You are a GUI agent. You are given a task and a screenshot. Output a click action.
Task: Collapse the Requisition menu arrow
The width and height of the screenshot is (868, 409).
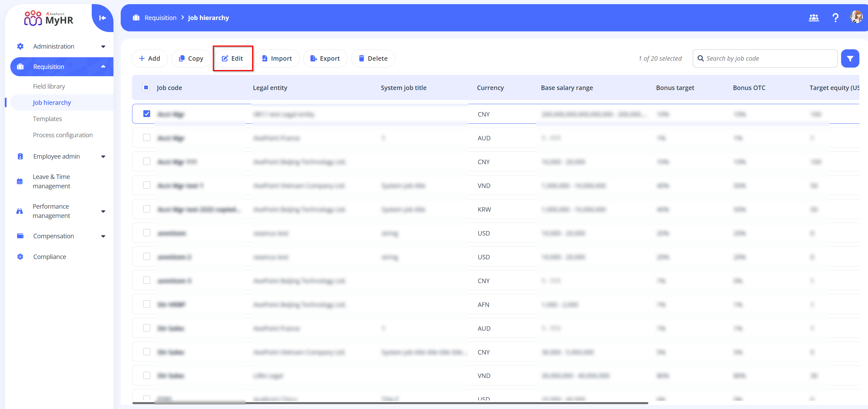[103, 67]
